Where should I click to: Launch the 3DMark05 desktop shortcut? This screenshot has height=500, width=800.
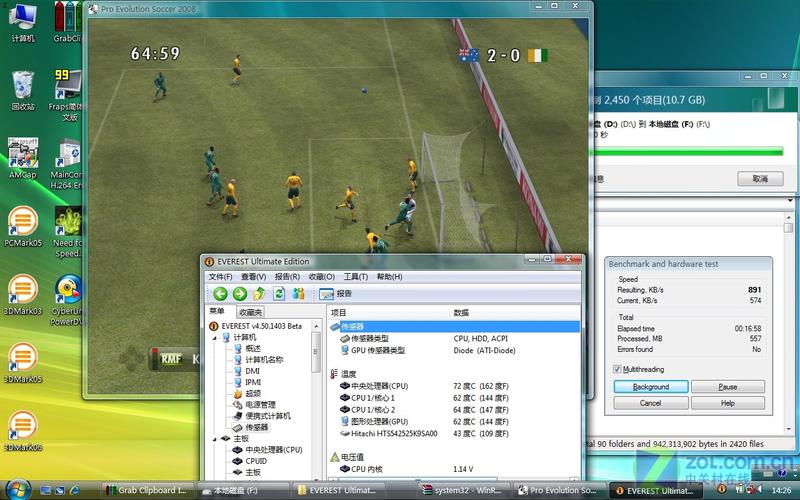tap(22, 363)
